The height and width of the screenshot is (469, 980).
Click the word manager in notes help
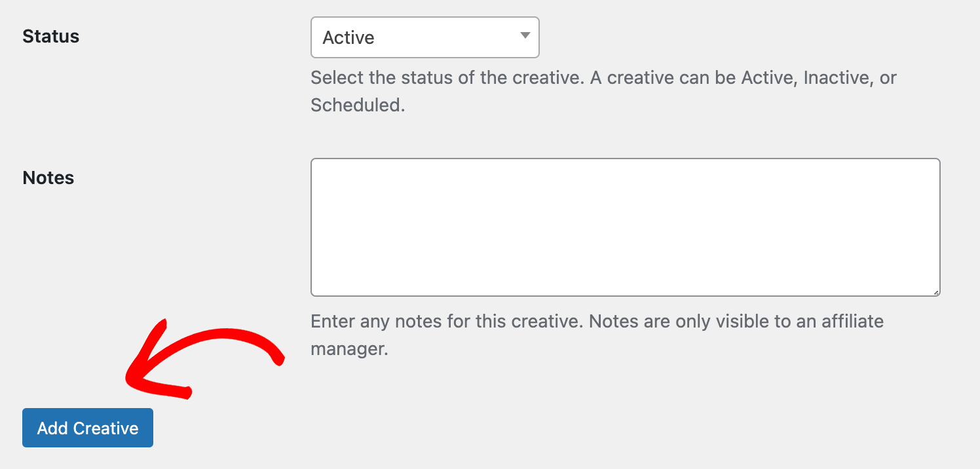click(347, 349)
